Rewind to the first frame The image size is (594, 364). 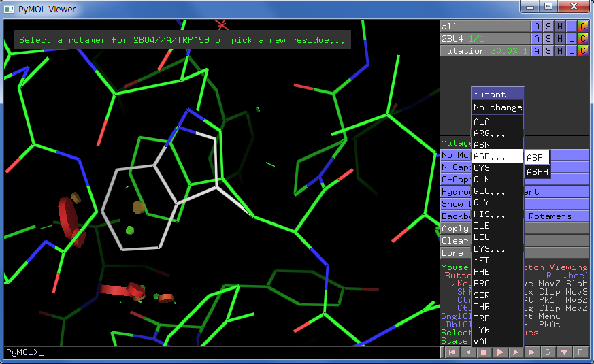tap(451, 352)
